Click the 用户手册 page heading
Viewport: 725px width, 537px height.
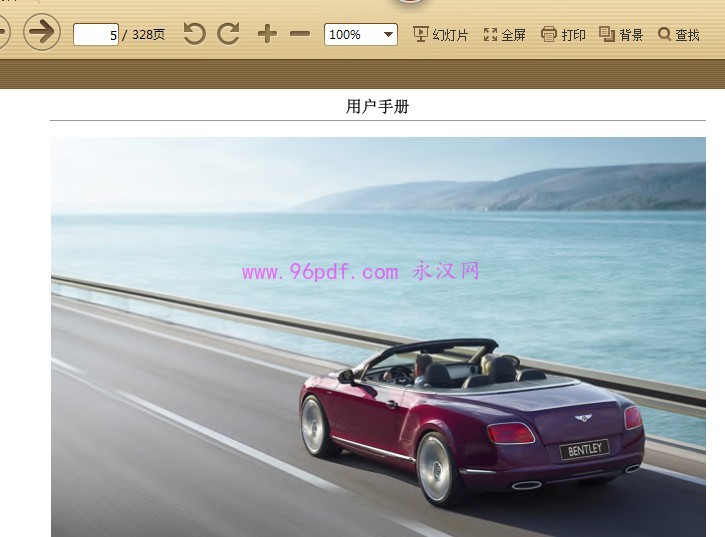pos(377,106)
